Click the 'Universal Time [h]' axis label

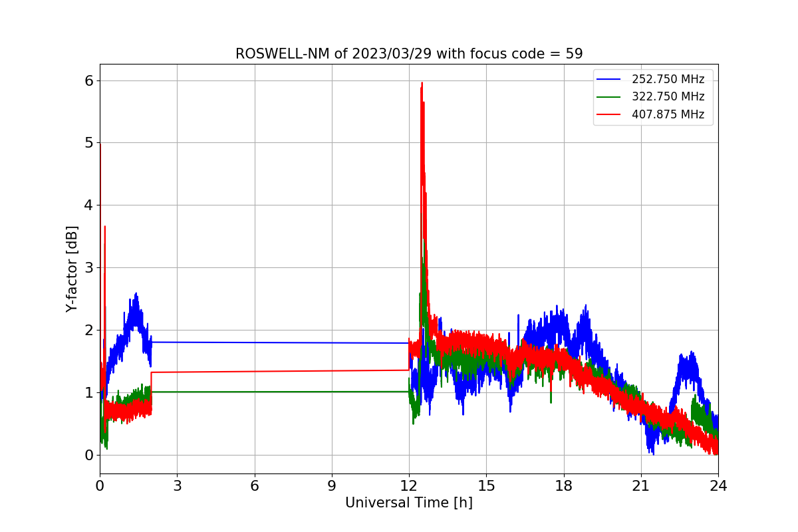409,503
